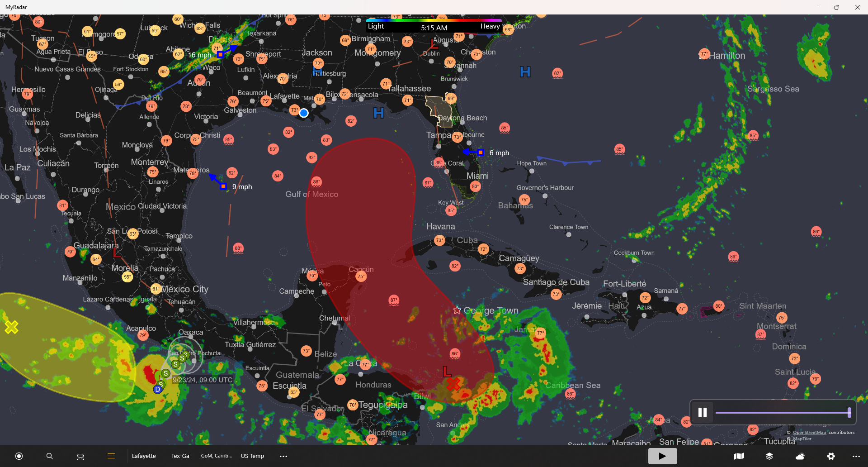Viewport: 868px width, 467px height.
Task: Click the 70° temperature marker at Tegucigalpa
Action: [x=353, y=405]
